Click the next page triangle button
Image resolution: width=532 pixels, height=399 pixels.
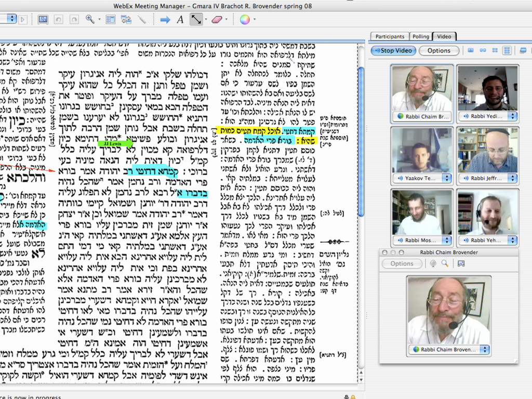pyautogui.click(x=23, y=19)
